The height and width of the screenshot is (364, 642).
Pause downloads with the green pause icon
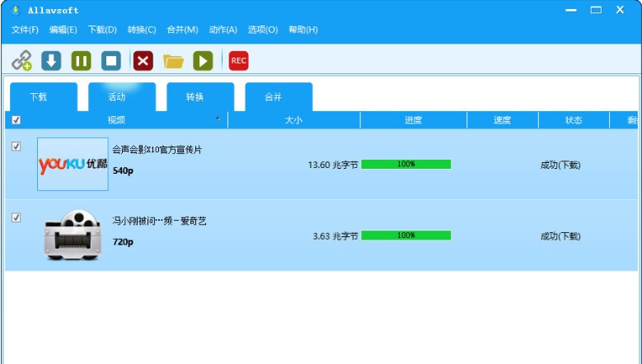pyautogui.click(x=81, y=61)
